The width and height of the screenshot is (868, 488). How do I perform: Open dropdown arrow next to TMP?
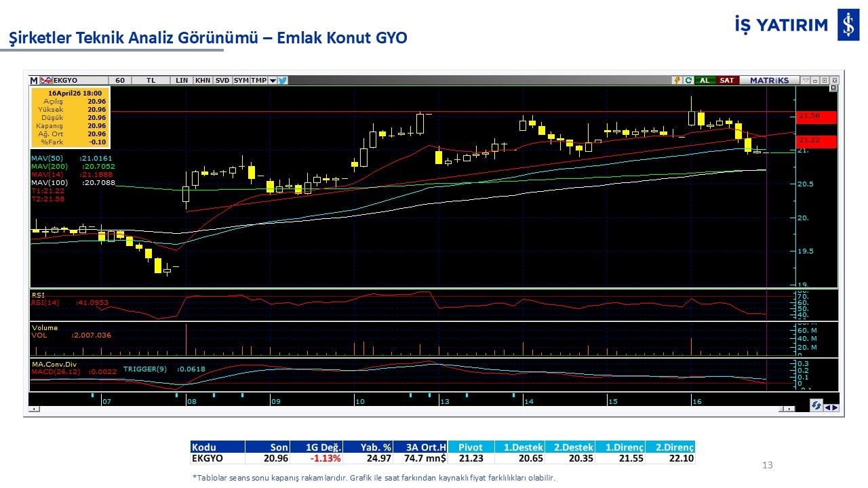(273, 80)
